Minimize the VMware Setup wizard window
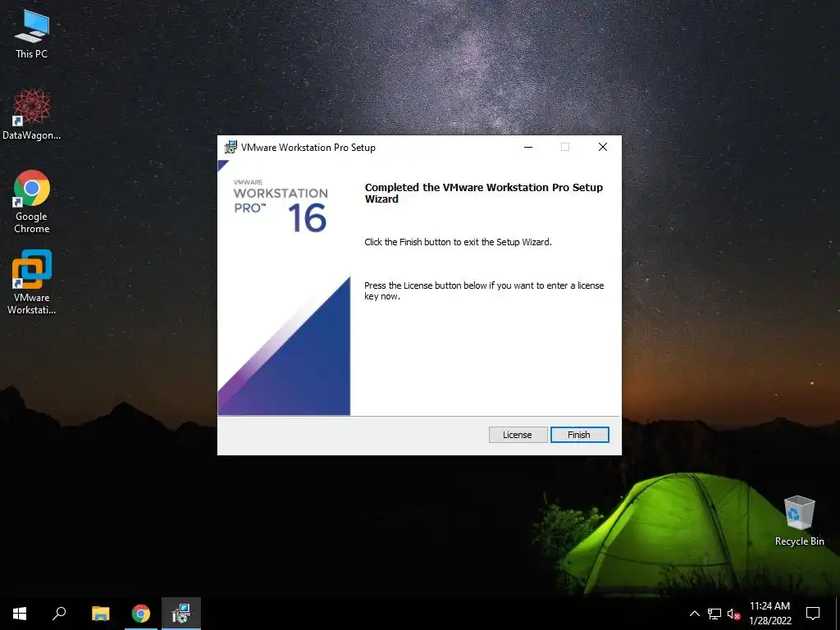Viewport: 840px width, 630px height. click(528, 148)
